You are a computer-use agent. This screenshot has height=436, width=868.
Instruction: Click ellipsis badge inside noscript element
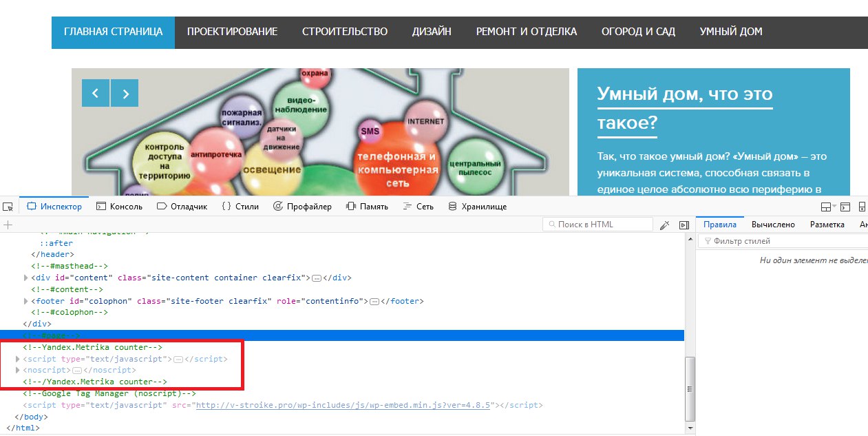pos(77,371)
